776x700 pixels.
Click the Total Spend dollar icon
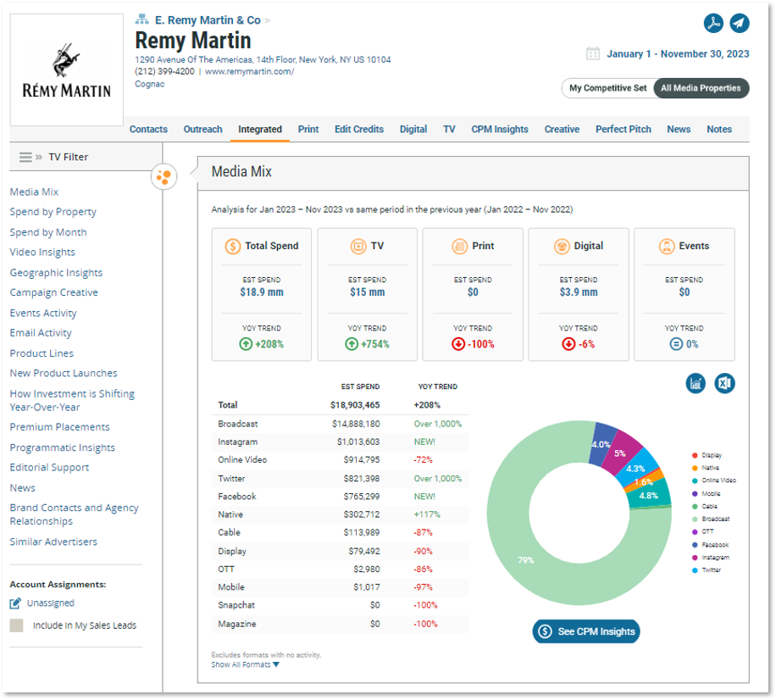tap(233, 246)
